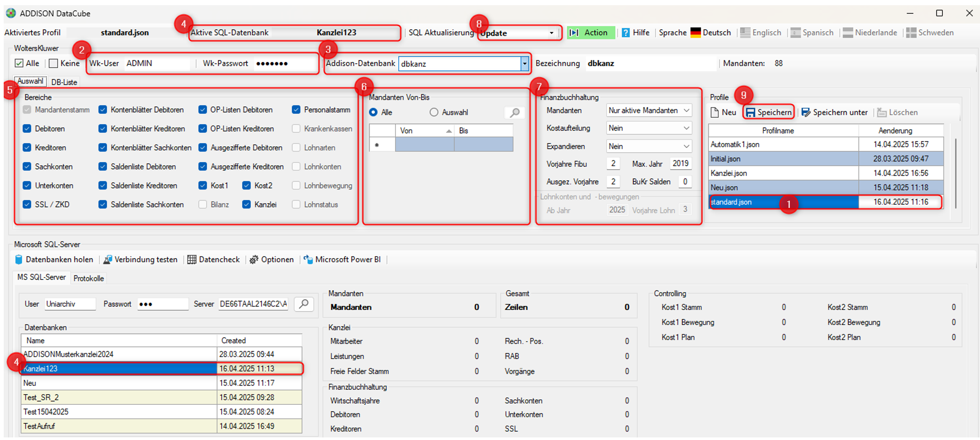This screenshot has width=980, height=440.
Task: Select the Alle radio button
Action: pyautogui.click(x=373, y=112)
